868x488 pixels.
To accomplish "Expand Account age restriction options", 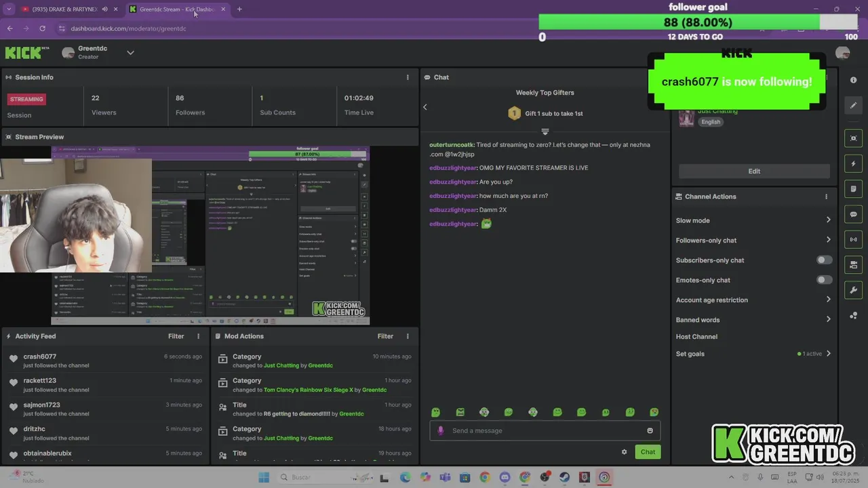I will coord(828,300).
